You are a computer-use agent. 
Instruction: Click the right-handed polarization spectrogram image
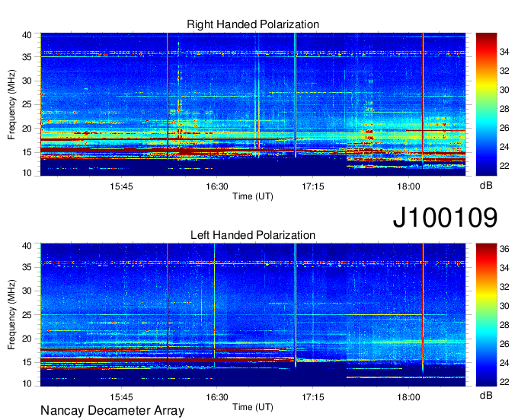253,104
